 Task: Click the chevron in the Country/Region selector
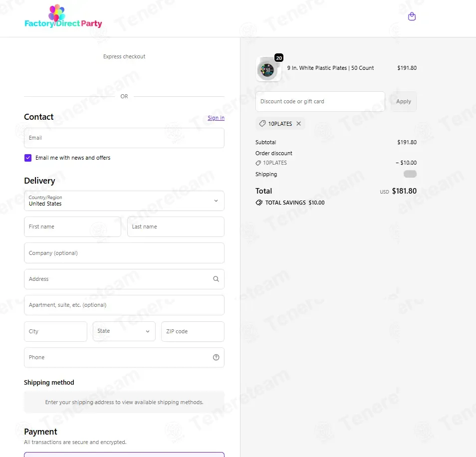[x=216, y=201]
